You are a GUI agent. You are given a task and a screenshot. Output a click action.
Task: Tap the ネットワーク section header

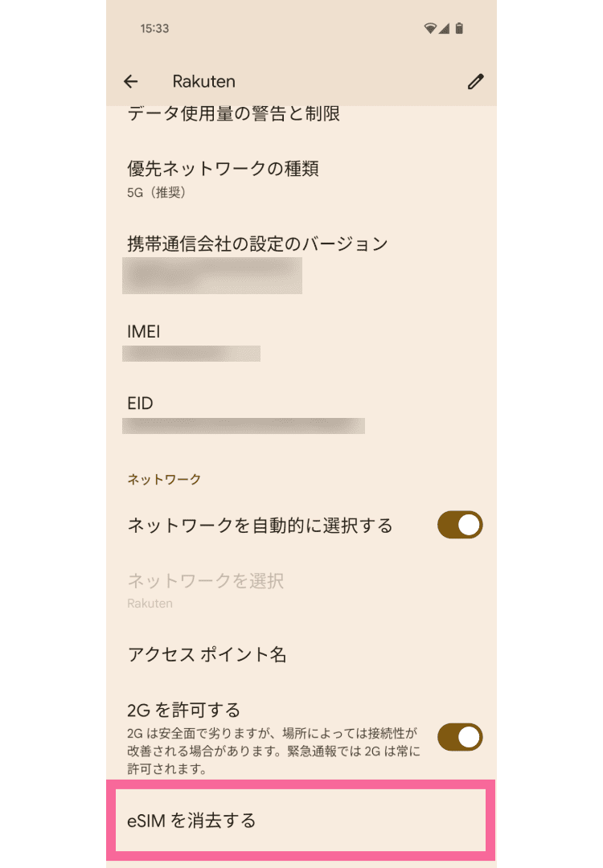pos(164,479)
